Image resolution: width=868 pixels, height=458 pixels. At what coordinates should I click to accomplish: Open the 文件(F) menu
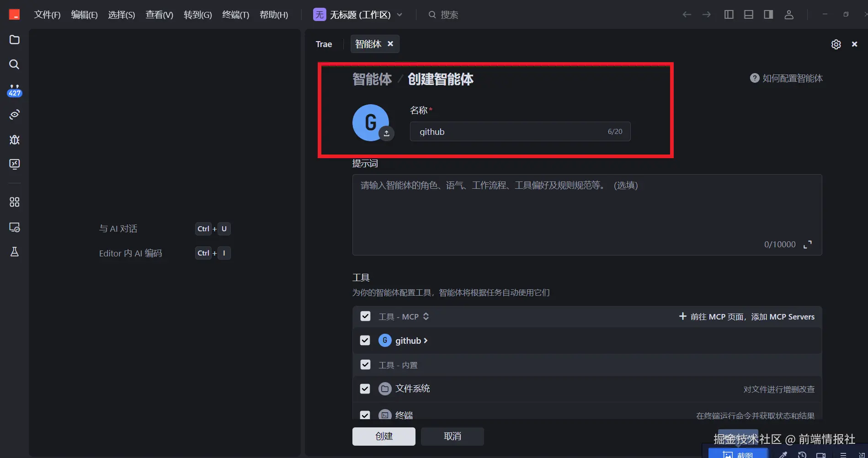click(x=47, y=15)
